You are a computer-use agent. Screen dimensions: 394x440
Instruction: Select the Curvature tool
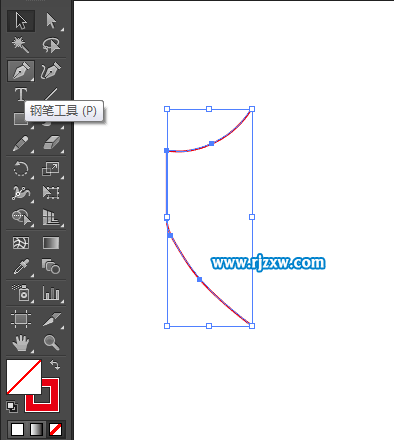(51, 71)
